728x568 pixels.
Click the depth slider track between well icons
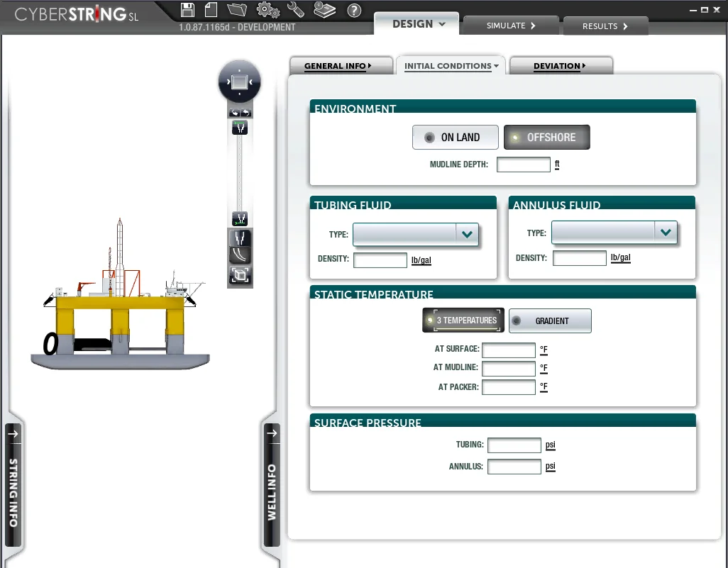[240, 173]
